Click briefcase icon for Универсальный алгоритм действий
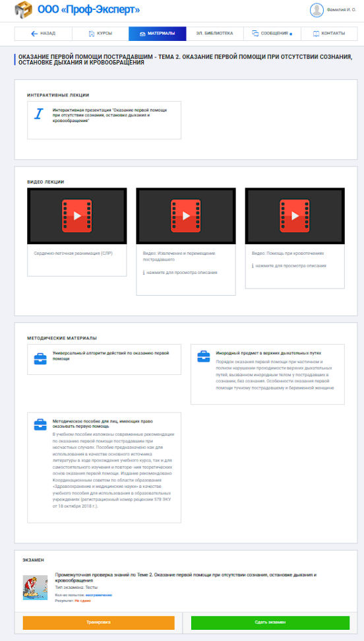 (x=40, y=358)
